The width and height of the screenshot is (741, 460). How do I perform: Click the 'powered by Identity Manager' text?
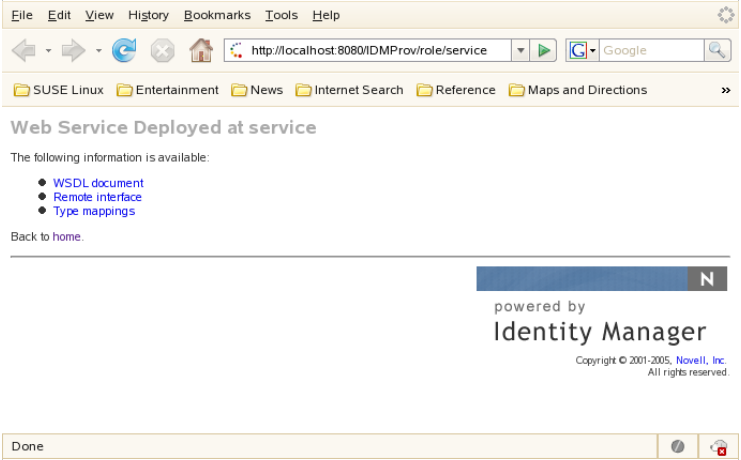tap(600, 321)
